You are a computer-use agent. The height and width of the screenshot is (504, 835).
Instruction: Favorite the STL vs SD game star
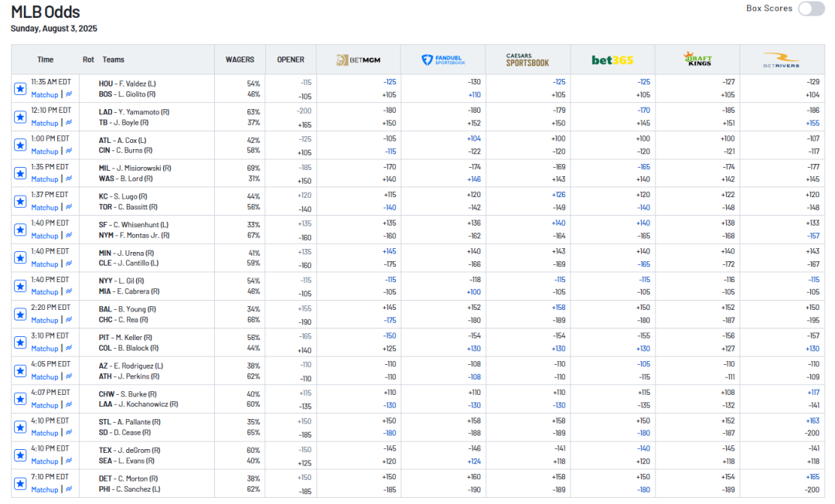tap(20, 427)
